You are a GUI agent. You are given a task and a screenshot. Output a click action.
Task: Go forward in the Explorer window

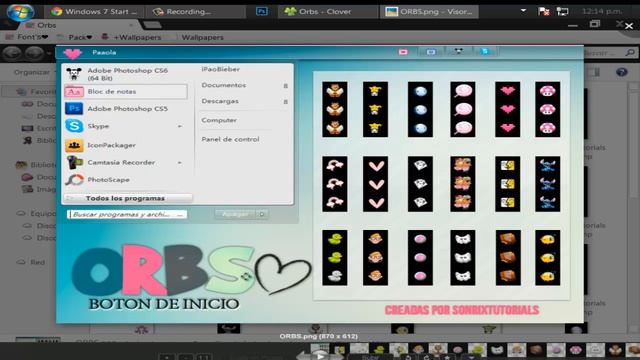coord(34,53)
